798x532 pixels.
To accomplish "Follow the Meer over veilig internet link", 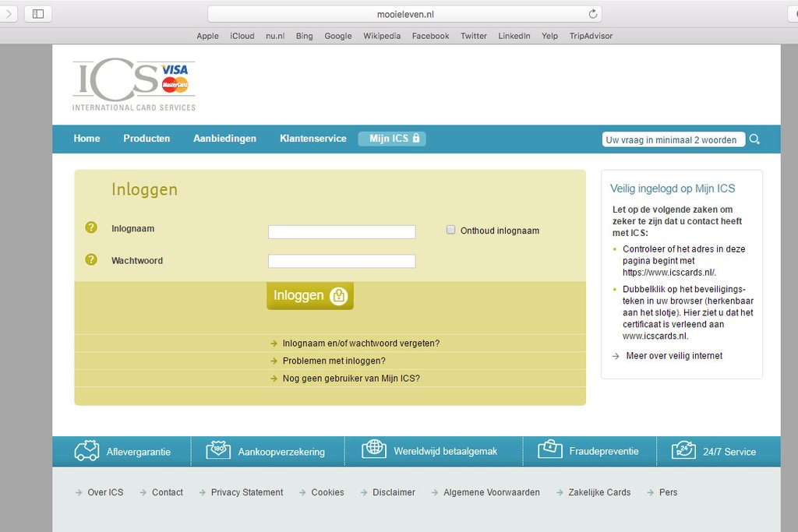I will (x=674, y=356).
